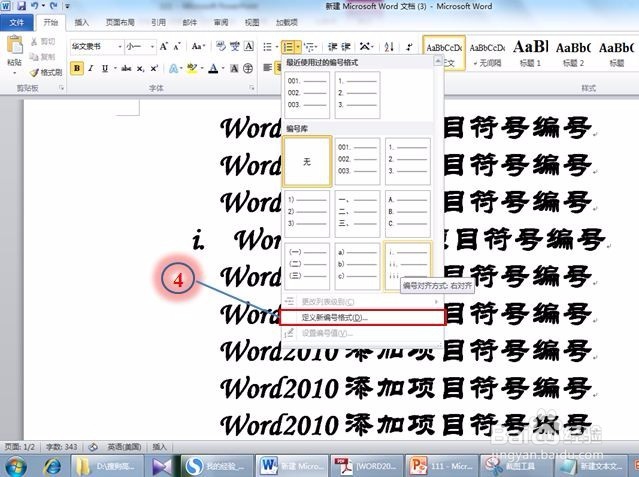Screen dimensions: 639x477
Task: Switch to the 插入 Insert tab
Action: point(82,22)
